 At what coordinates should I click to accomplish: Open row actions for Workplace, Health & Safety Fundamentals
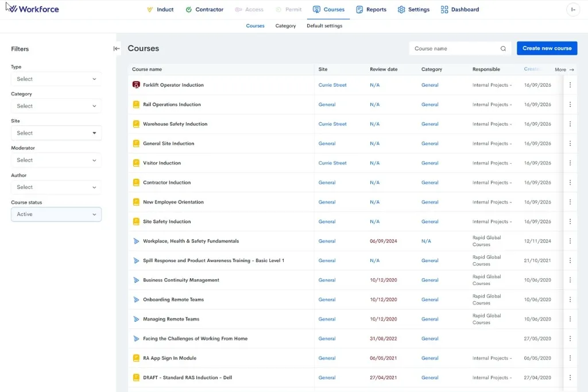click(570, 241)
